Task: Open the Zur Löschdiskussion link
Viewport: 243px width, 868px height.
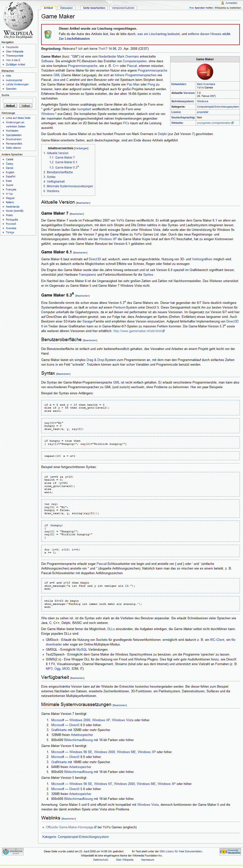Action: click(x=74, y=39)
